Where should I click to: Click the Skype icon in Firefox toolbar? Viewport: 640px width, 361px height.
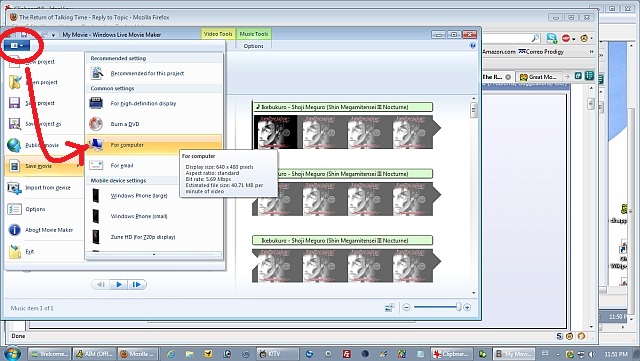point(552,38)
